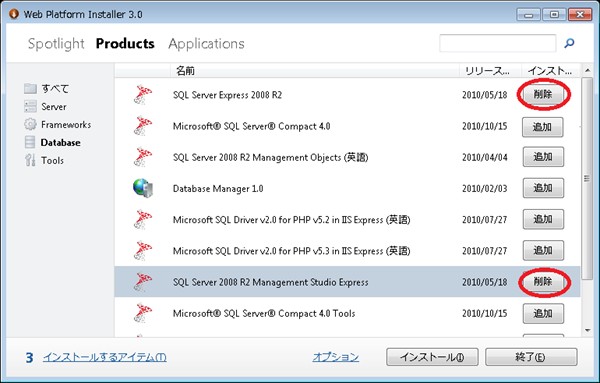Click the Management Studio Express row icon
This screenshot has height=383, width=600.
tap(143, 282)
